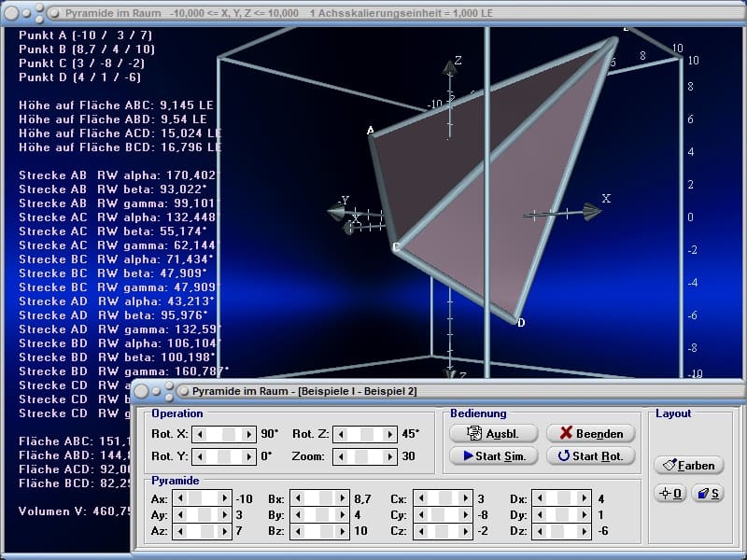This screenshot has width=747, height=560.
Task: Click Beenden to quit the program
Action: (x=591, y=433)
